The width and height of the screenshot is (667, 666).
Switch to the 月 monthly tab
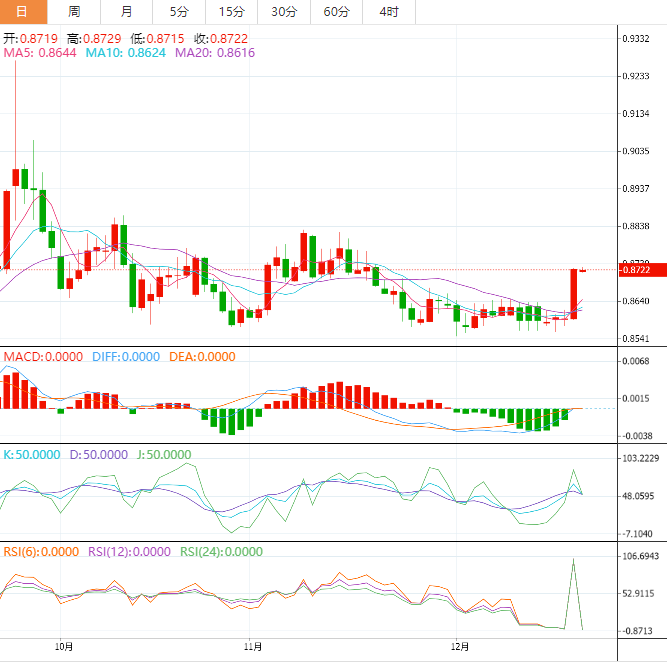(126, 11)
